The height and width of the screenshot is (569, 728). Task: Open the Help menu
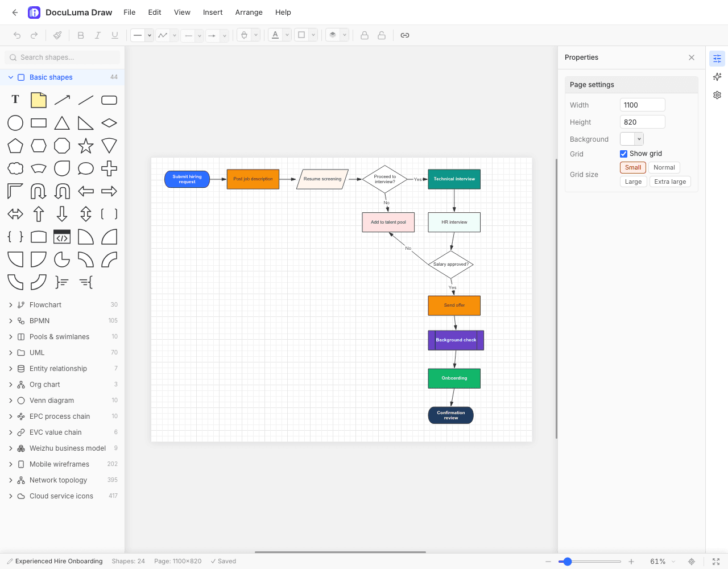tap(283, 12)
